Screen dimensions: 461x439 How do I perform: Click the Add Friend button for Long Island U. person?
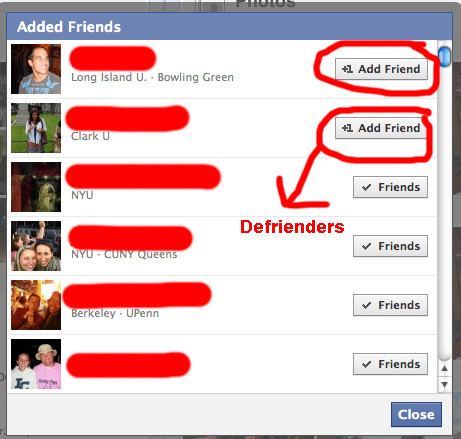click(x=381, y=69)
